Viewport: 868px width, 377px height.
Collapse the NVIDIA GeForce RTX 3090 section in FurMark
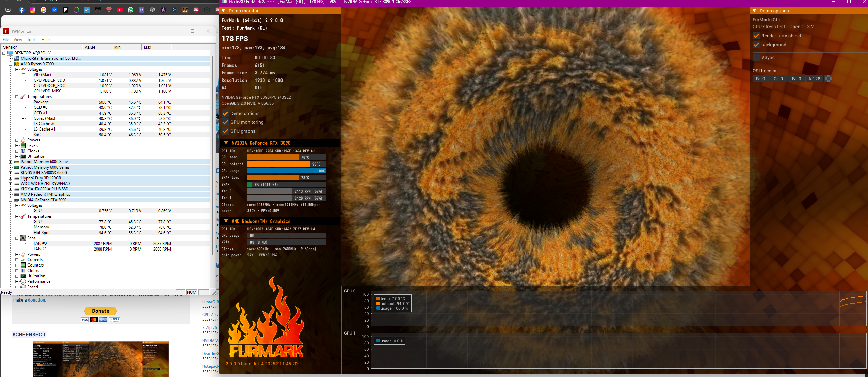pos(226,143)
